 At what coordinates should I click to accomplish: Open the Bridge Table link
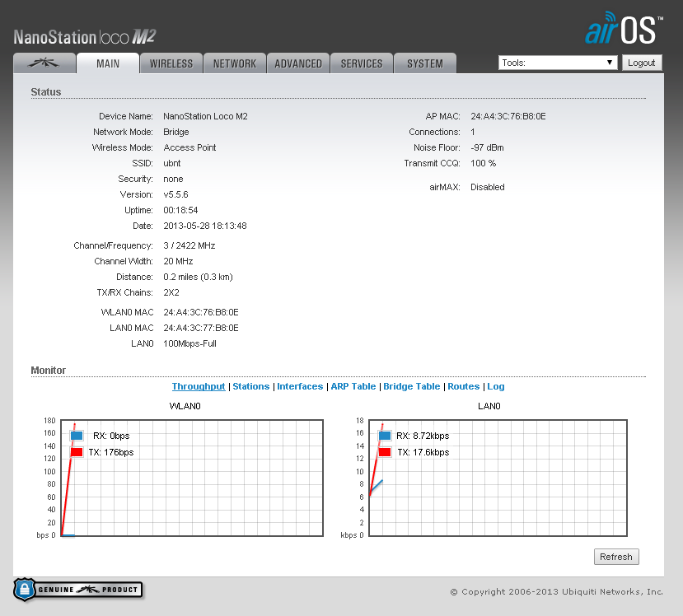pyautogui.click(x=412, y=386)
